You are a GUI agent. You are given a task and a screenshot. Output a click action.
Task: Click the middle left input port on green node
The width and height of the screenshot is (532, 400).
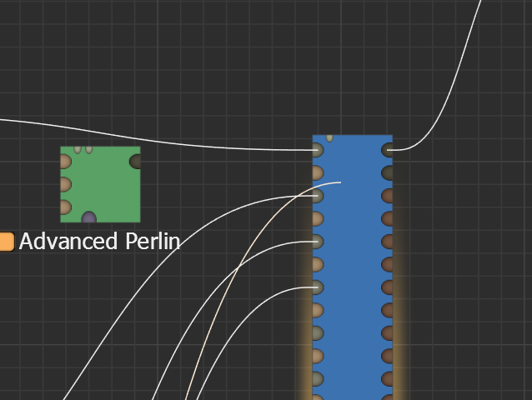(x=65, y=184)
